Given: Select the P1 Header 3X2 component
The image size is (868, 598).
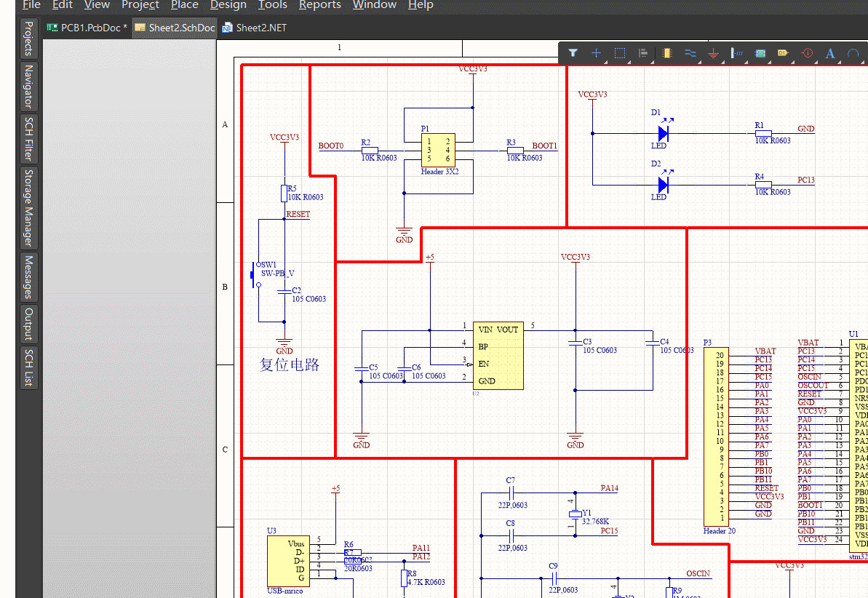Looking at the screenshot, I should (x=439, y=150).
